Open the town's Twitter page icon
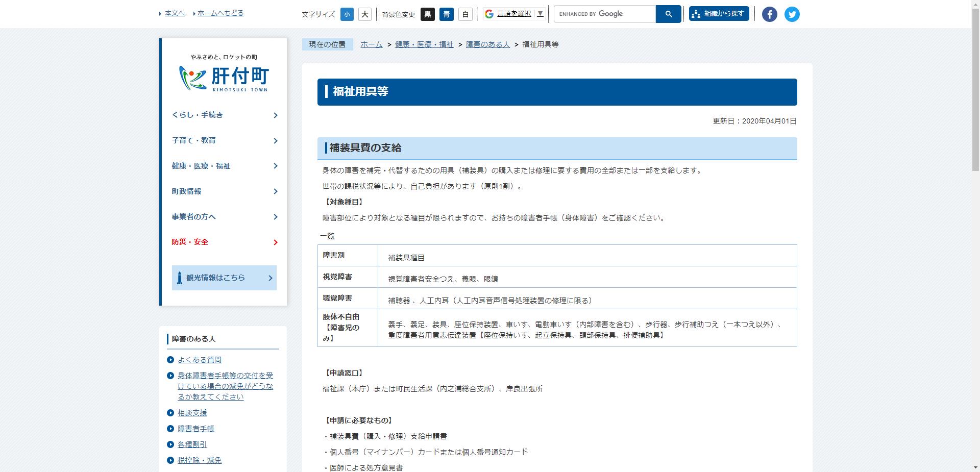Screen dimensions: 980x472 tap(792, 14)
